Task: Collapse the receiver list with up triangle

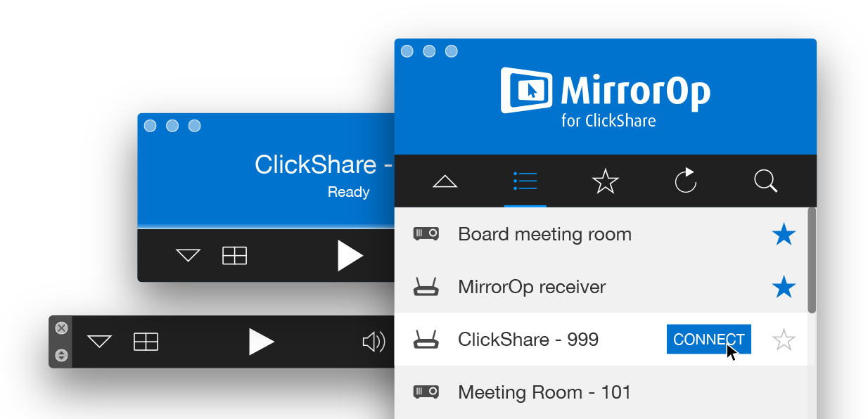Action: (445, 182)
